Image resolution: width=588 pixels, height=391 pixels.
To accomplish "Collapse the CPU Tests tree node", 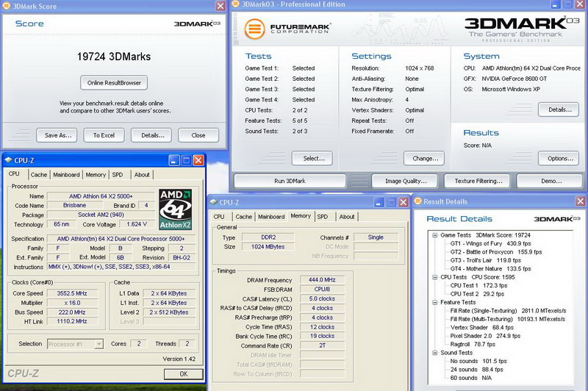I will tap(434, 277).
